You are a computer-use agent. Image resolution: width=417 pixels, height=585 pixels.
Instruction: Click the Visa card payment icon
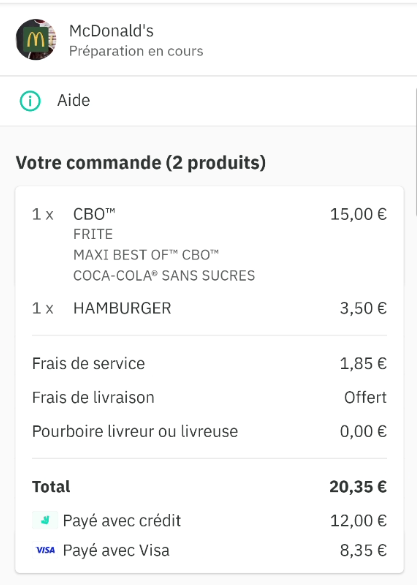click(x=45, y=550)
